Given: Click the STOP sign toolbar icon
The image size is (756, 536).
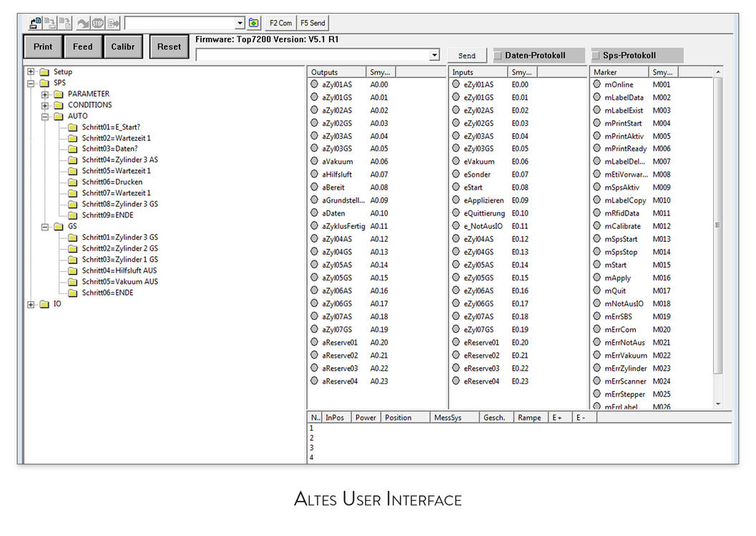Looking at the screenshot, I should pos(98,23).
